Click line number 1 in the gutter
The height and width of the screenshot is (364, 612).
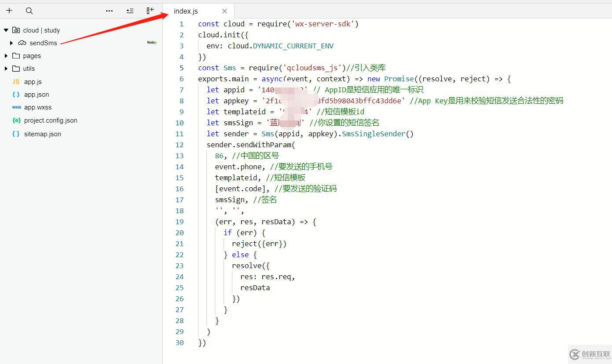181,24
